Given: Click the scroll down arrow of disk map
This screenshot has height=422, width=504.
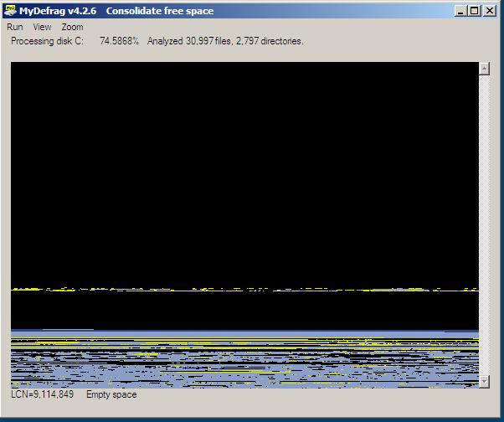Looking at the screenshot, I should coord(484,382).
